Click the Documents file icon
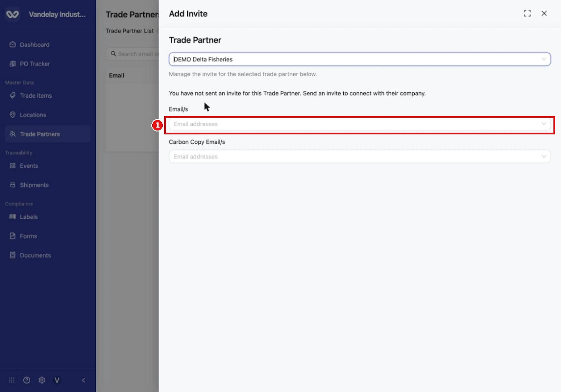 (x=12, y=255)
